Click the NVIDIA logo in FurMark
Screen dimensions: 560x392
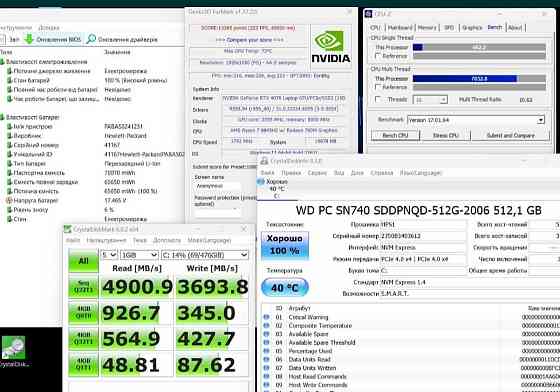coord(331,47)
